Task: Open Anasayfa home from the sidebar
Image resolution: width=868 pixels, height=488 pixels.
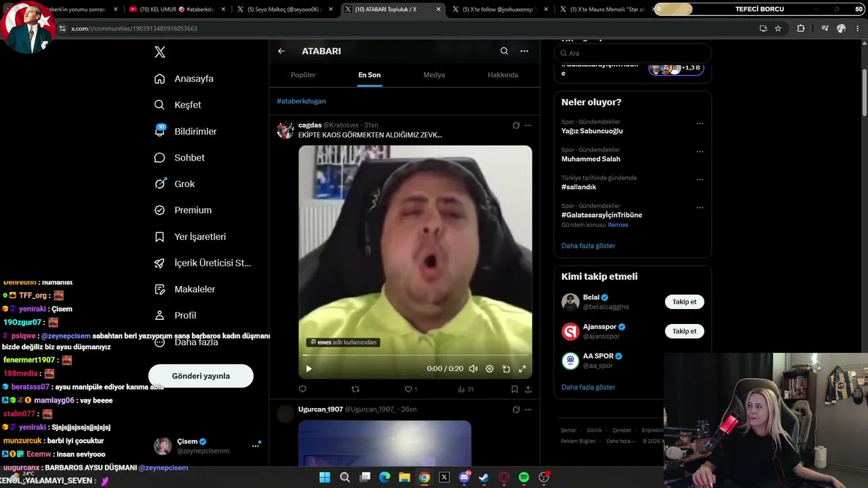Action: (x=184, y=79)
